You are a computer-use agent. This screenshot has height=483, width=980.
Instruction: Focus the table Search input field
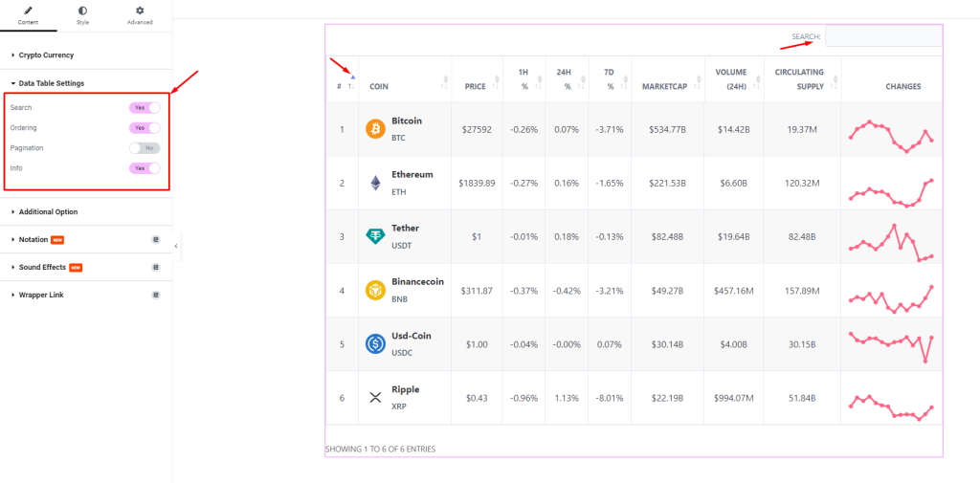click(x=883, y=35)
